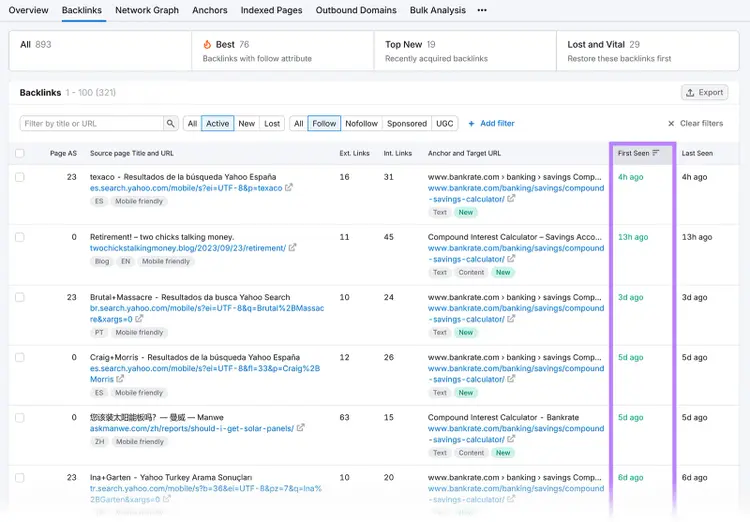Set link attribute filter to Nofollow

click(x=362, y=123)
